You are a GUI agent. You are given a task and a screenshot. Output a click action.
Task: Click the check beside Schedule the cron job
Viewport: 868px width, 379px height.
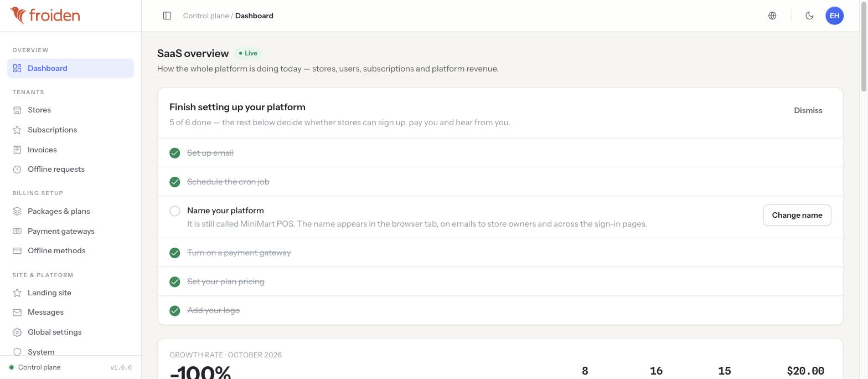coord(175,182)
